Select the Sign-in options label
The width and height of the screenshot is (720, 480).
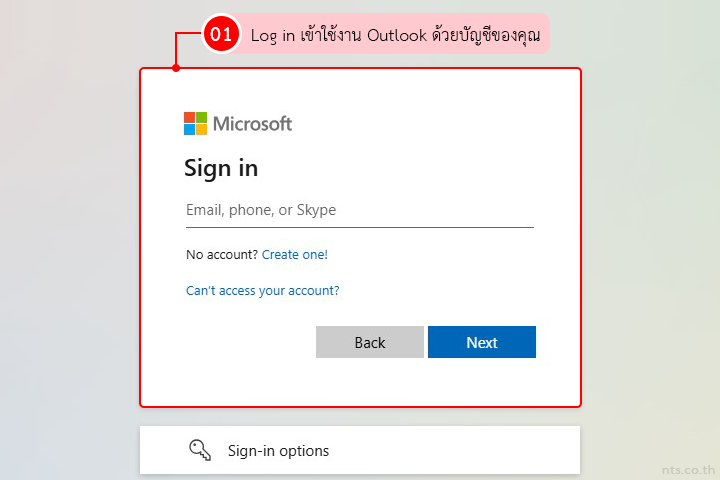click(278, 451)
